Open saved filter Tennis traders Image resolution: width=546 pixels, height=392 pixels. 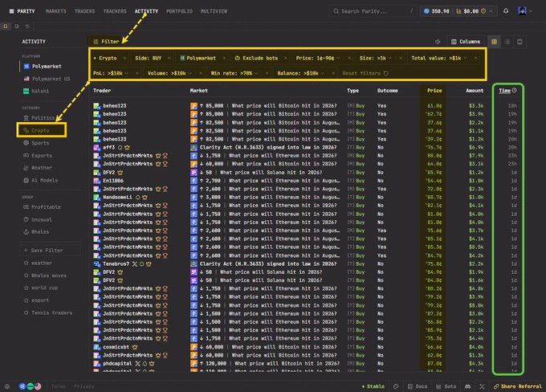click(48, 312)
